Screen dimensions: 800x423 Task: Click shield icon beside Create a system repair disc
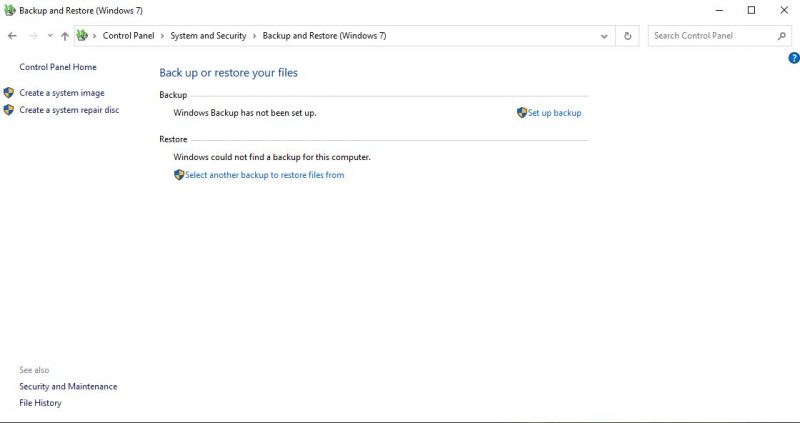(x=9, y=110)
